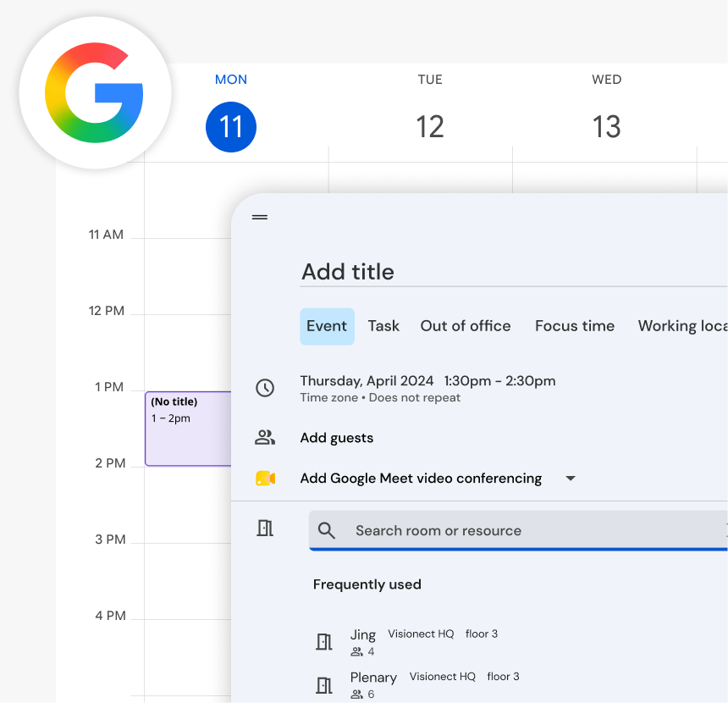Click the Google G logo
Image resolution: width=728 pixels, height=703 pixels.
pos(94,93)
